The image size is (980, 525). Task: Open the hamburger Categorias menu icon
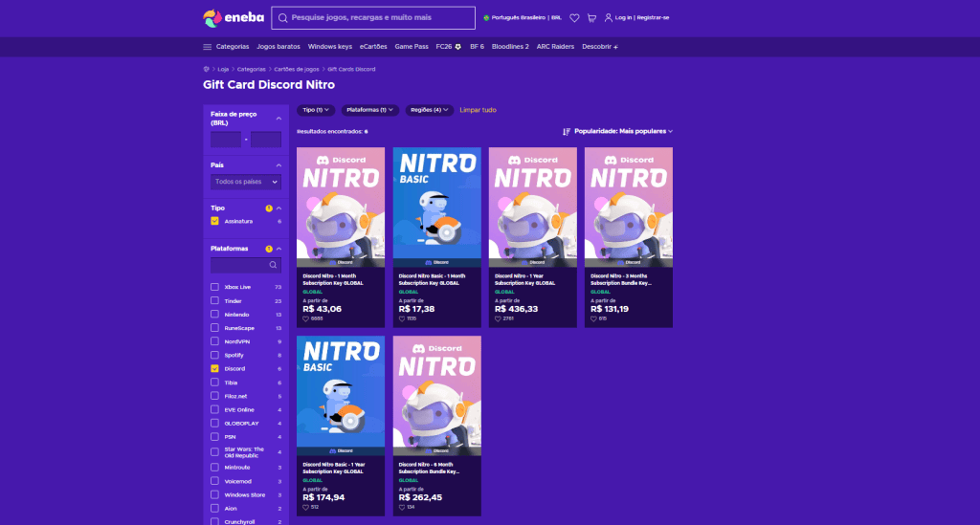[x=208, y=47]
